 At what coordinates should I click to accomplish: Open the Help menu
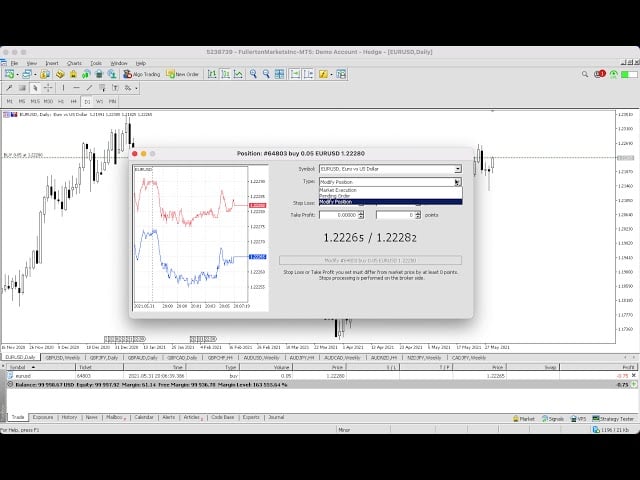click(x=141, y=63)
